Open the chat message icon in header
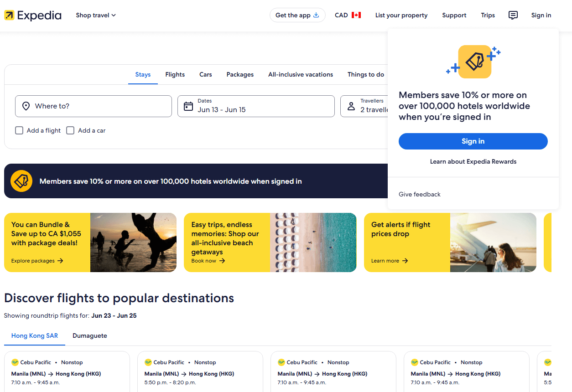 point(513,15)
